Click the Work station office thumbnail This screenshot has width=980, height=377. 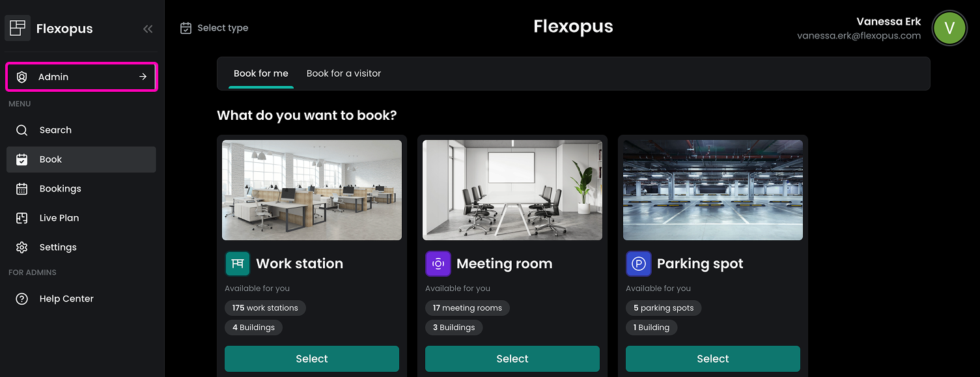click(312, 190)
